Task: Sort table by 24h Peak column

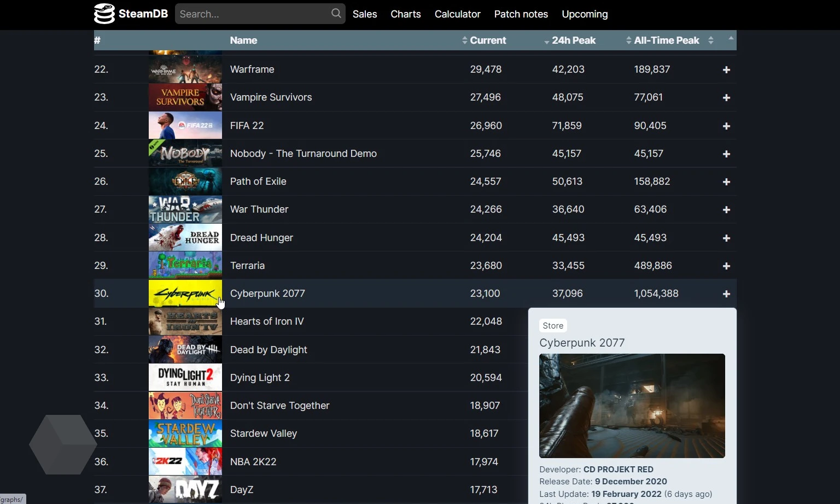Action: pos(574,40)
